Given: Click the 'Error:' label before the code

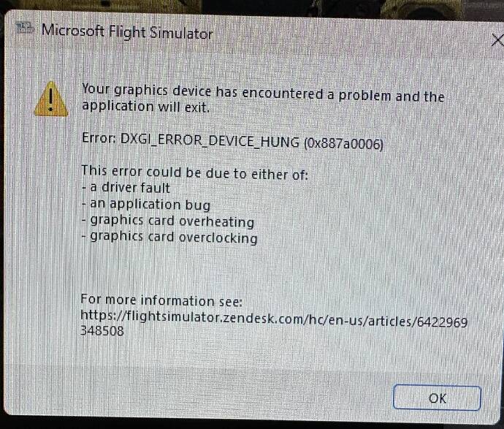Looking at the screenshot, I should (99, 138).
